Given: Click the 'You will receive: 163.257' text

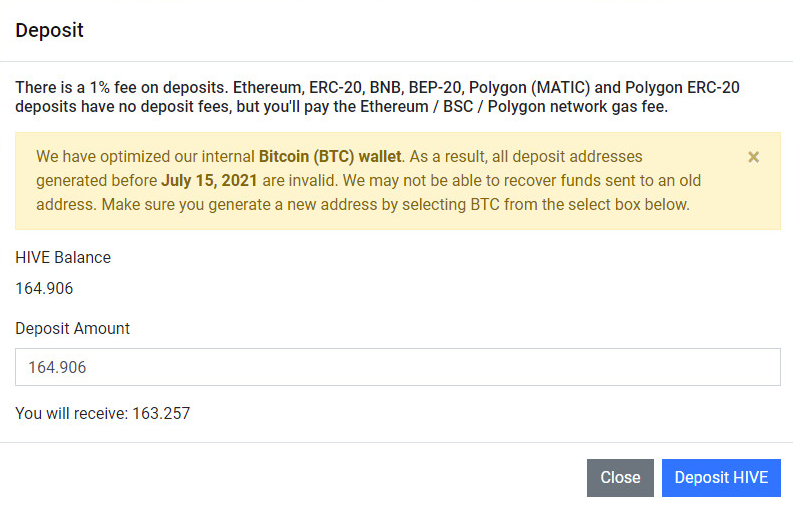Looking at the screenshot, I should [x=102, y=413].
